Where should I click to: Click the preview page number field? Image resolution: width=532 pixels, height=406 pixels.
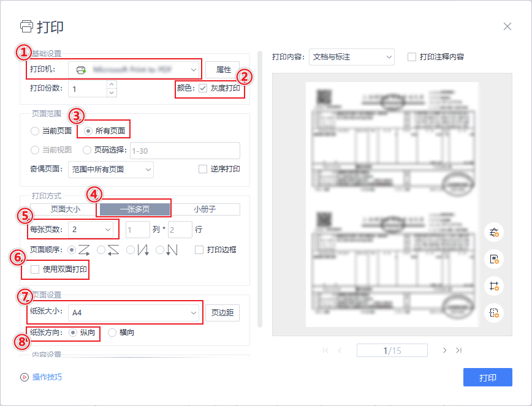(x=392, y=350)
